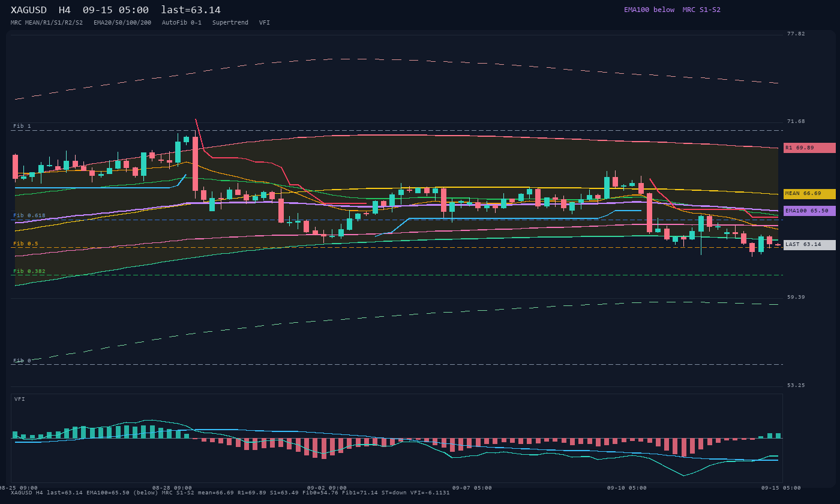Click the "08-28 09:00" time axis label
Viewport: 840px width, 504px height.
point(172,488)
